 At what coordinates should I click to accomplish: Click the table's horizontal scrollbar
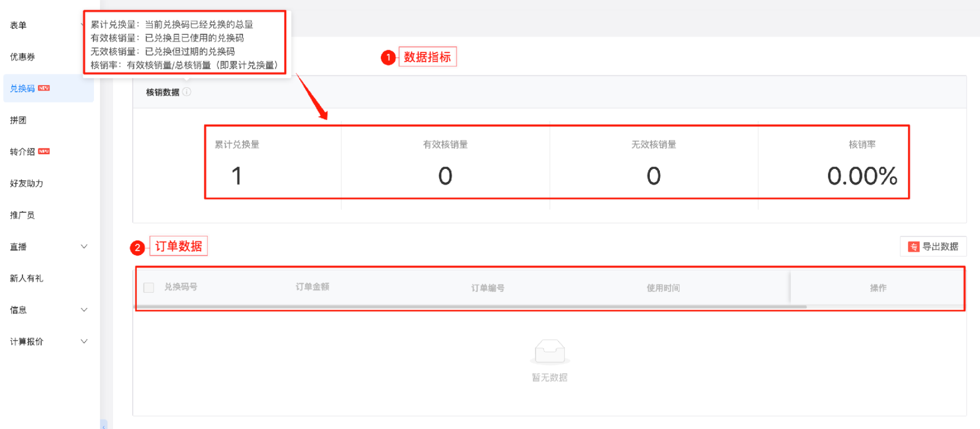[x=471, y=307]
